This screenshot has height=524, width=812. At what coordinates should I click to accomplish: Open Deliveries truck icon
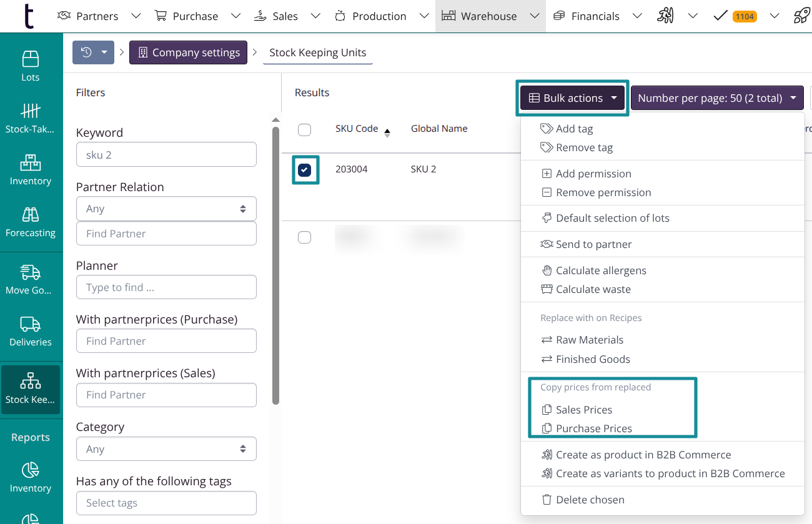click(x=30, y=324)
